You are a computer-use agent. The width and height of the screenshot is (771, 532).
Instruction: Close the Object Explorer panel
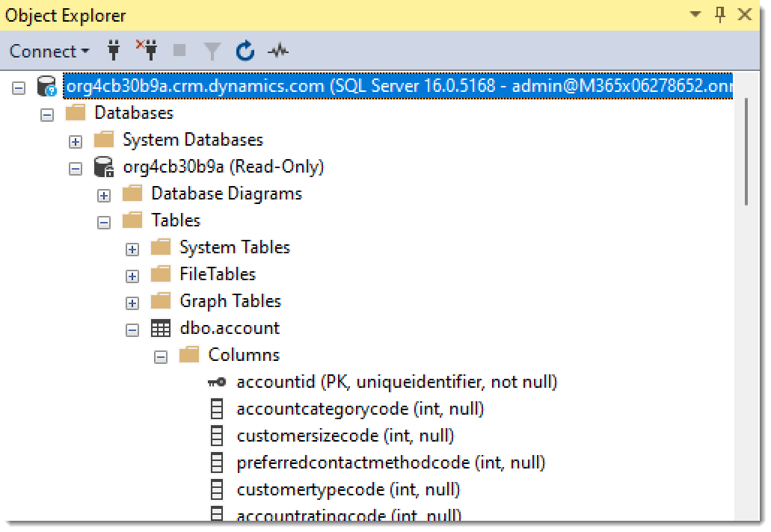[745, 15]
